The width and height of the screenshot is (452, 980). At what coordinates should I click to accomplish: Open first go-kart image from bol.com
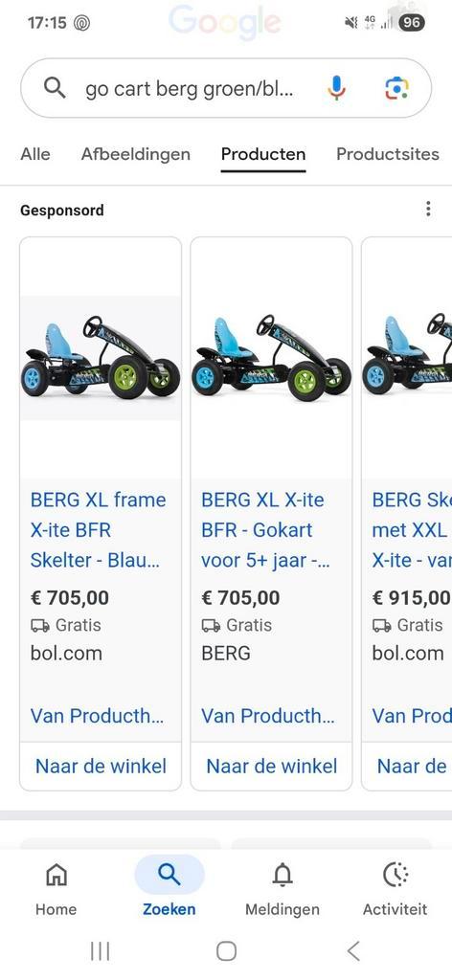click(101, 358)
